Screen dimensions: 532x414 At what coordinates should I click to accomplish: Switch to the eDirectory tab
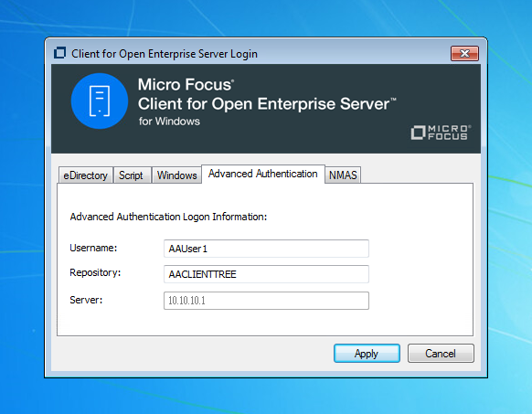(86, 175)
